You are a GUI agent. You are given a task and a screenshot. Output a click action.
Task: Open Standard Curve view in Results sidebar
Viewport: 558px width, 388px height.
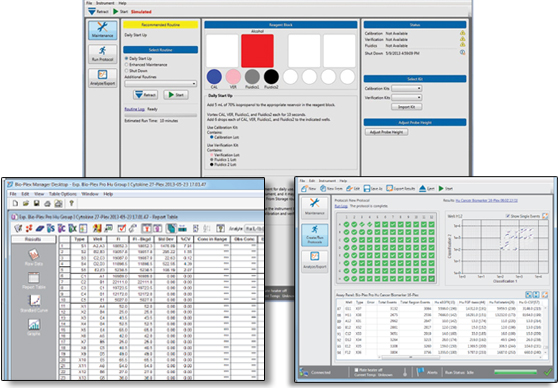click(34, 304)
